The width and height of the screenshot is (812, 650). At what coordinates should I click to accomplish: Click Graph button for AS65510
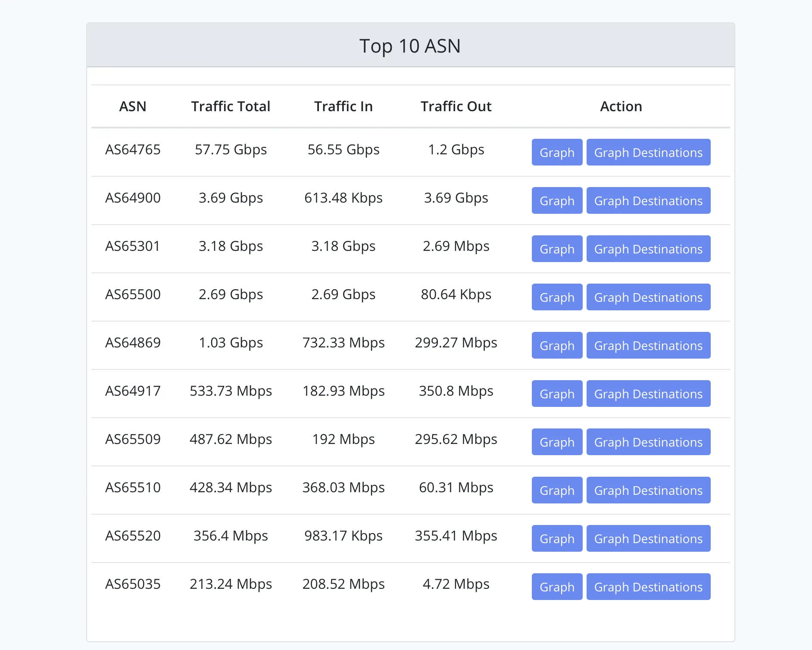pos(557,490)
